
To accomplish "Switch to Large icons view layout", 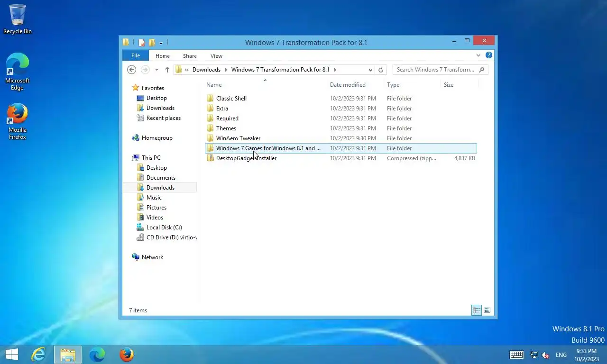I will click(x=487, y=310).
